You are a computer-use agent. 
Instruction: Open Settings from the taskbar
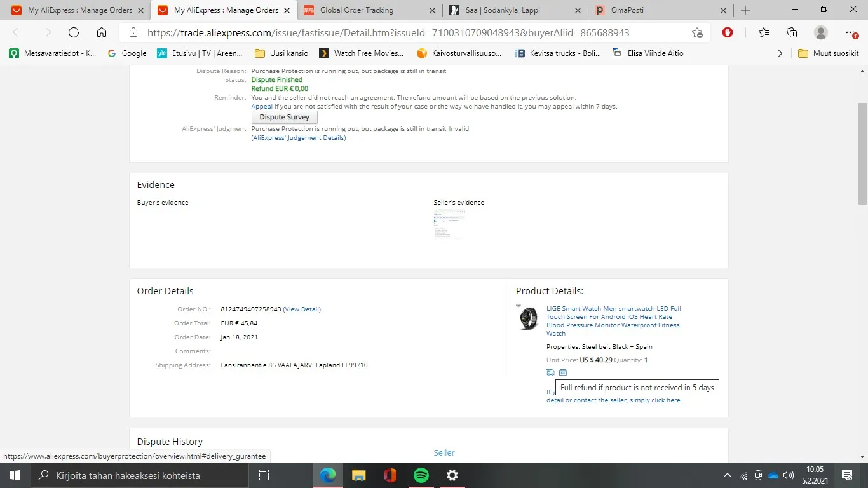(x=452, y=475)
